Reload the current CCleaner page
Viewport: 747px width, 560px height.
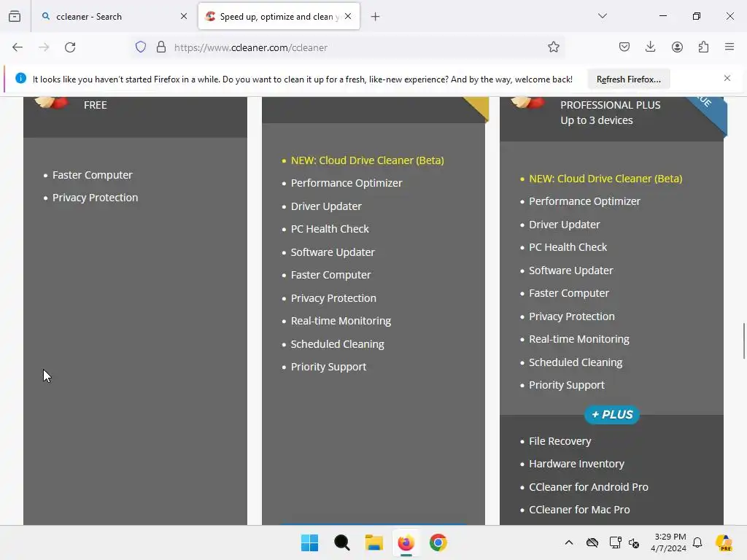[70, 47]
